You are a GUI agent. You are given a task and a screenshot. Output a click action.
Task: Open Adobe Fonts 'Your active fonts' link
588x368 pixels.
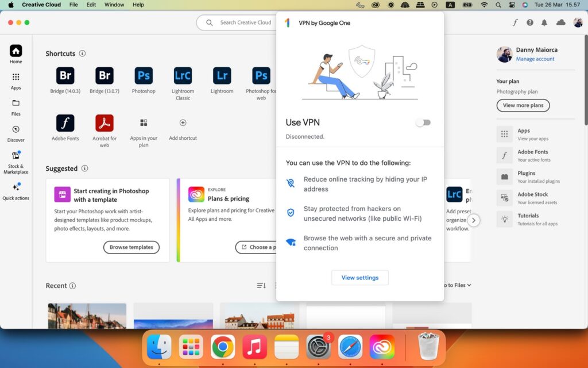pyautogui.click(x=535, y=155)
